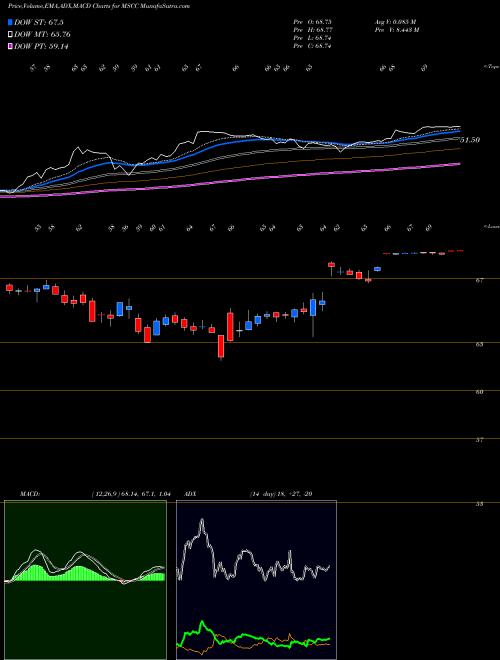Click the 'Pre L: 68.74' value

point(312,38)
